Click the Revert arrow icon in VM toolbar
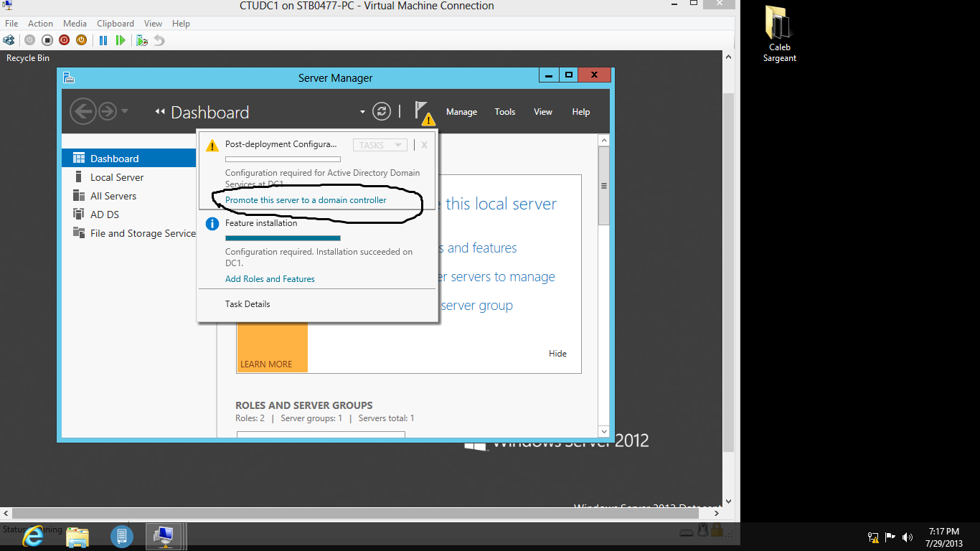 tap(159, 40)
